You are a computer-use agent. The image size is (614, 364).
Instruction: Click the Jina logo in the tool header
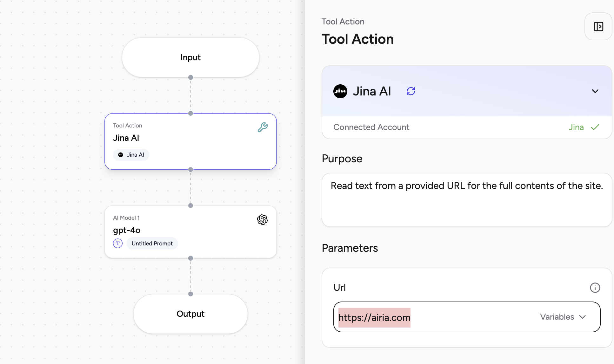point(340,91)
